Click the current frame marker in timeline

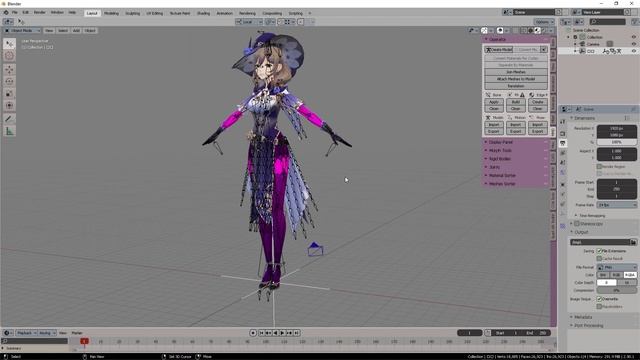point(84,341)
